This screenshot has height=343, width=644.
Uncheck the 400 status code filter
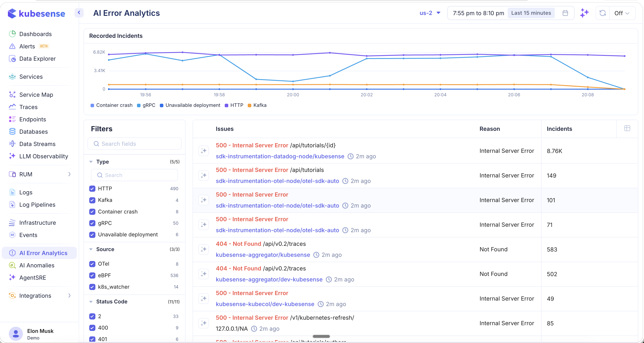92,328
